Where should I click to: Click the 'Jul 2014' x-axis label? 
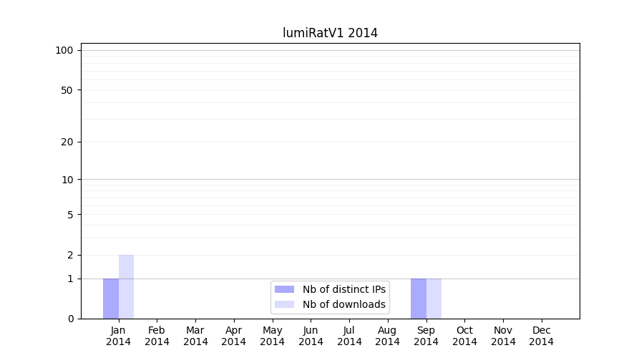[x=349, y=336]
